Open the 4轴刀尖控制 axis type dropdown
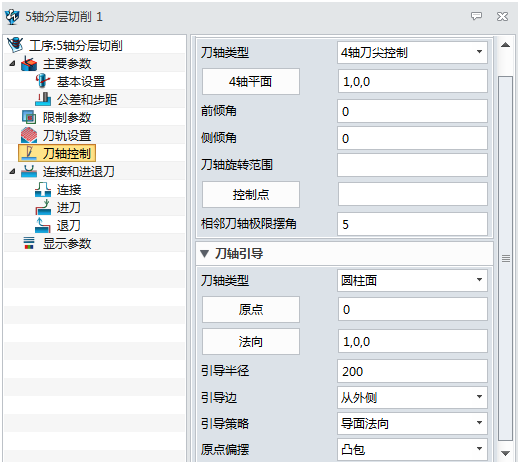520x464 pixels. [x=412, y=52]
